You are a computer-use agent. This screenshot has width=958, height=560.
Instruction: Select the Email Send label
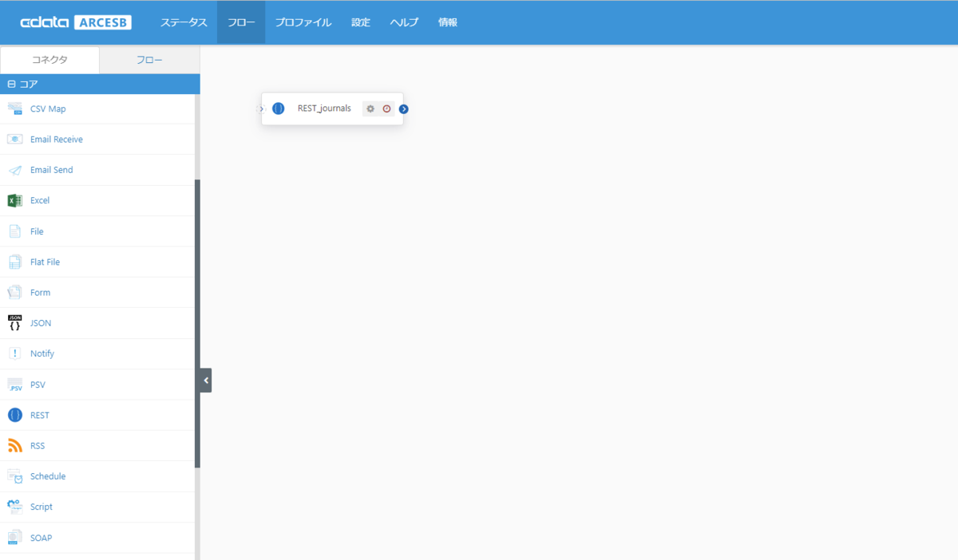point(52,170)
